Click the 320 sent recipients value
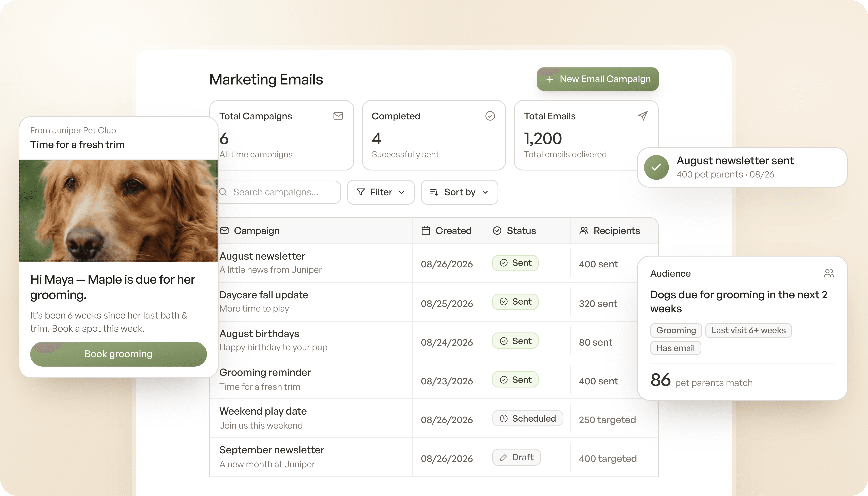 [x=598, y=304]
